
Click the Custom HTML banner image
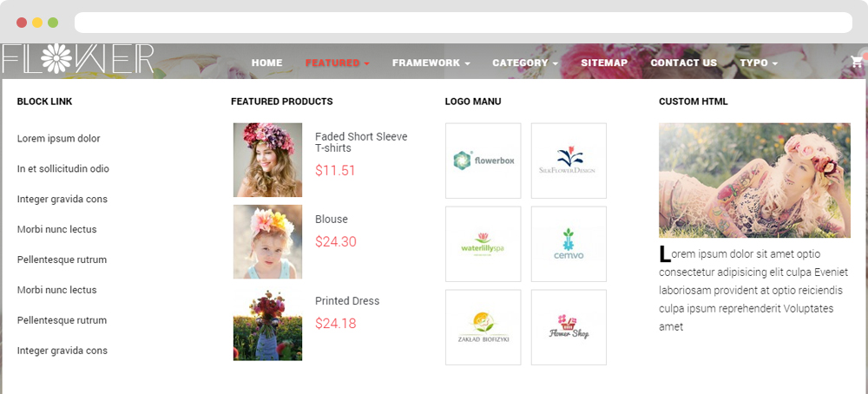pos(754,181)
